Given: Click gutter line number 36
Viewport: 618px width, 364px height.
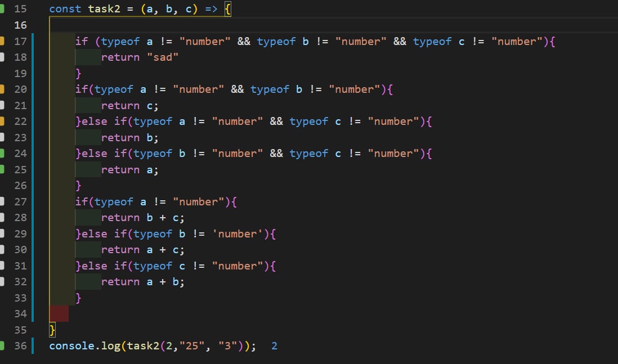Looking at the screenshot, I should [x=20, y=346].
